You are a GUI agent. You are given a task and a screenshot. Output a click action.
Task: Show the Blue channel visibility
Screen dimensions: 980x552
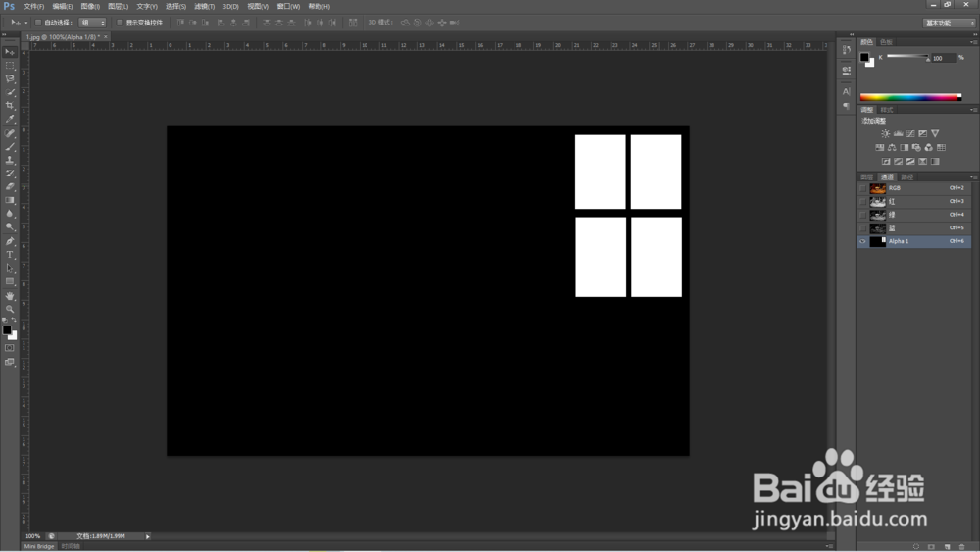click(x=862, y=227)
